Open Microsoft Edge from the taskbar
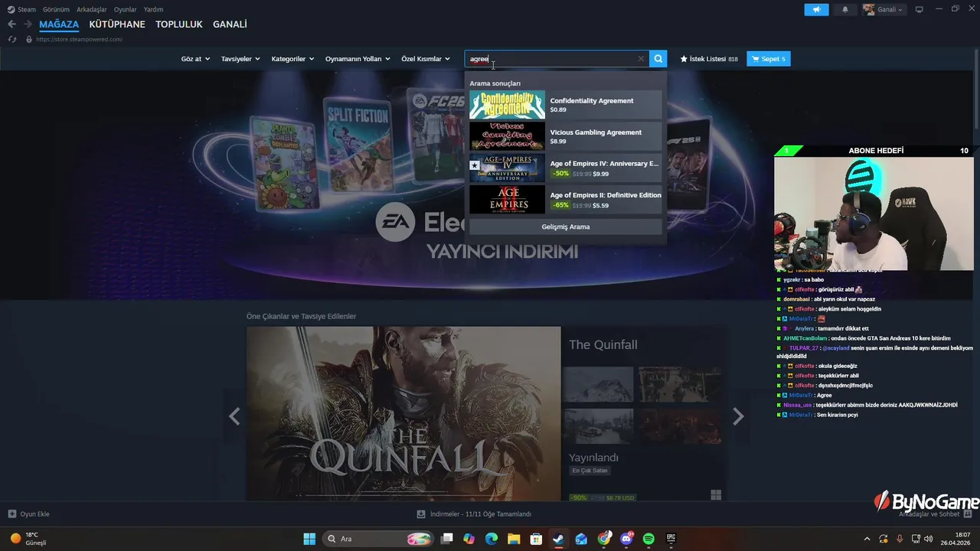 pos(492,539)
